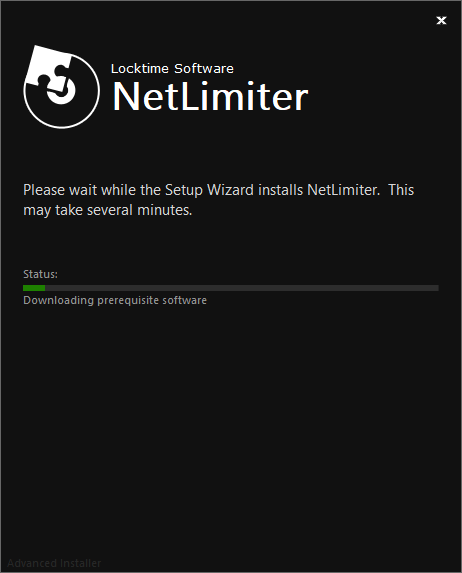This screenshot has height=573, width=462.
Task: Click the may take several minutes line
Action: coord(107,210)
